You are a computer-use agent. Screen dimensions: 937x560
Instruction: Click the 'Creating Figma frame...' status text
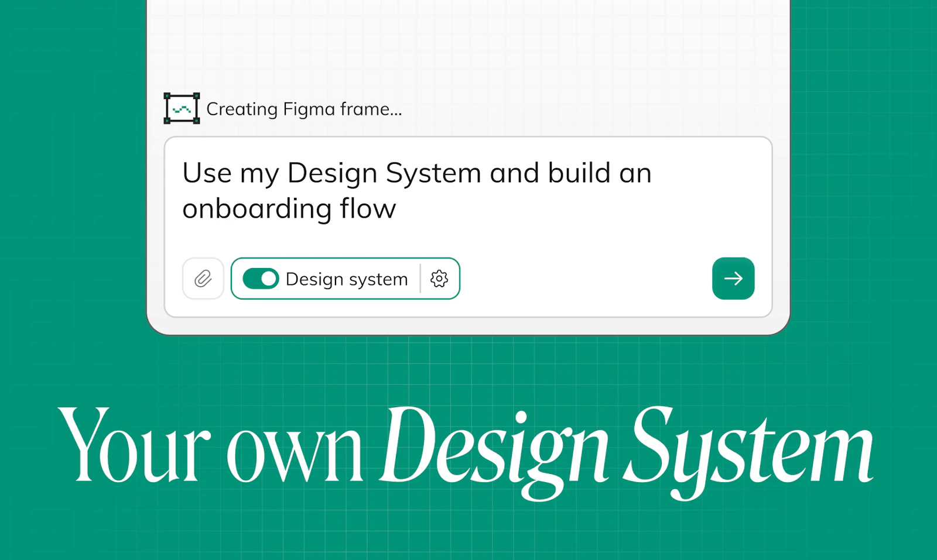[304, 109]
